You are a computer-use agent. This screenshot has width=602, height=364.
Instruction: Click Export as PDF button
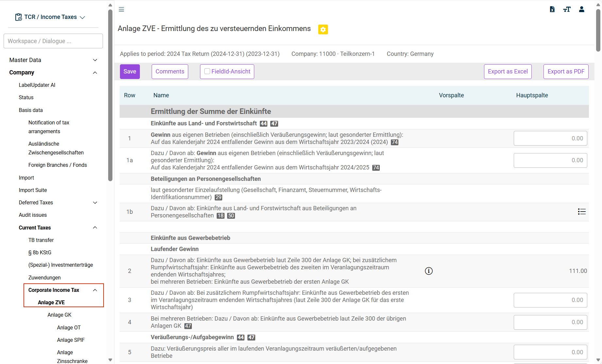[566, 71]
